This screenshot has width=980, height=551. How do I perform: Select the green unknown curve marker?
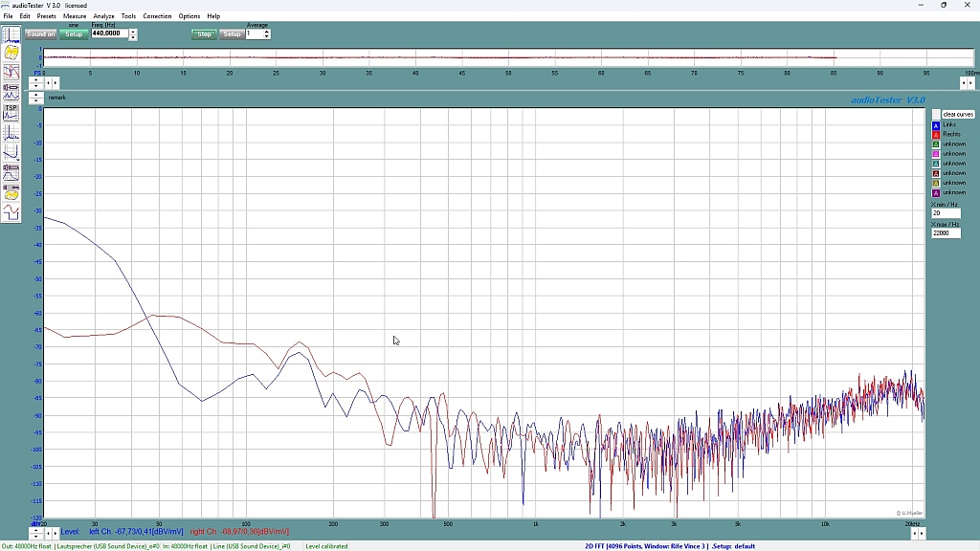(x=936, y=144)
